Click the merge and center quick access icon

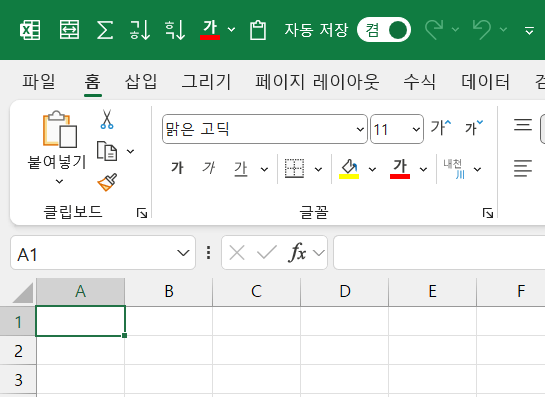[x=69, y=30]
